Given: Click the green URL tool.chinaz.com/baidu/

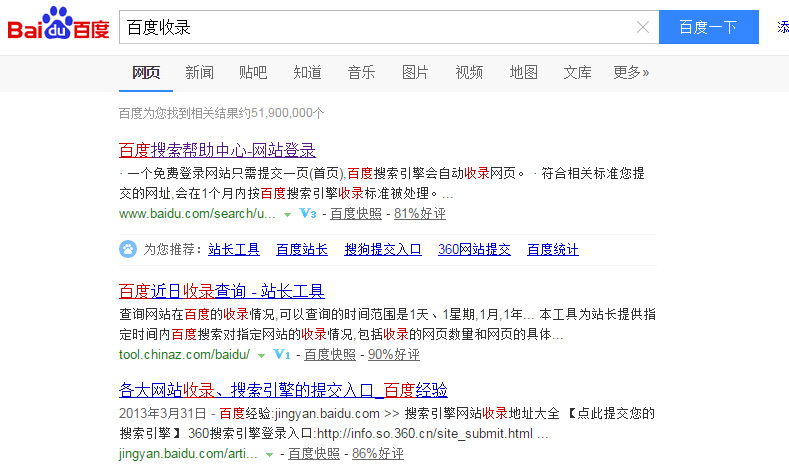Looking at the screenshot, I should click(x=184, y=355).
